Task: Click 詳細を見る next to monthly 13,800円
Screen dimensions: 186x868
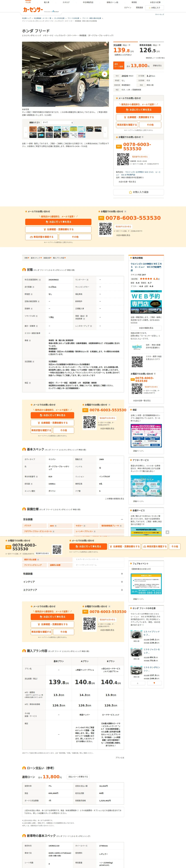Action: (x=157, y=66)
